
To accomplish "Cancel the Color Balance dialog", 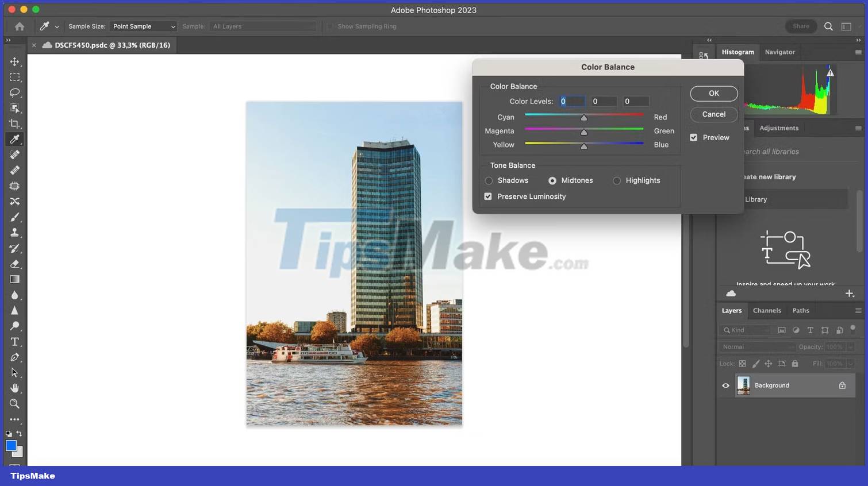I will pos(713,114).
